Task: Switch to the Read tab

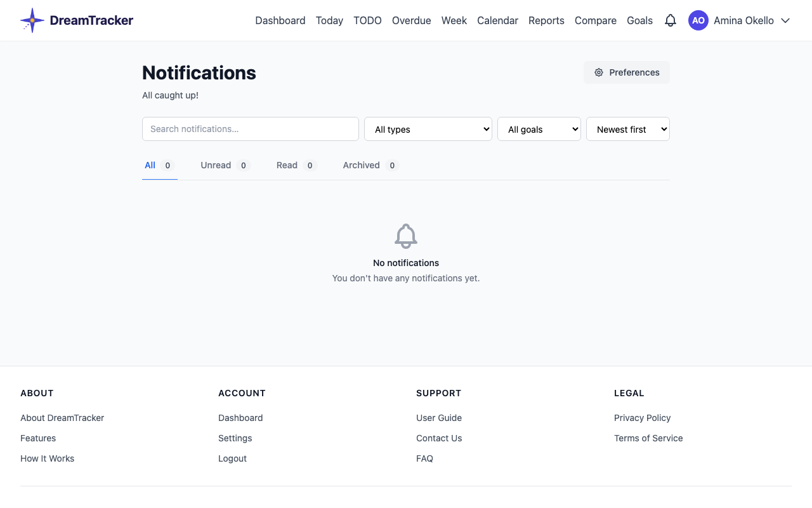Action: [297, 165]
